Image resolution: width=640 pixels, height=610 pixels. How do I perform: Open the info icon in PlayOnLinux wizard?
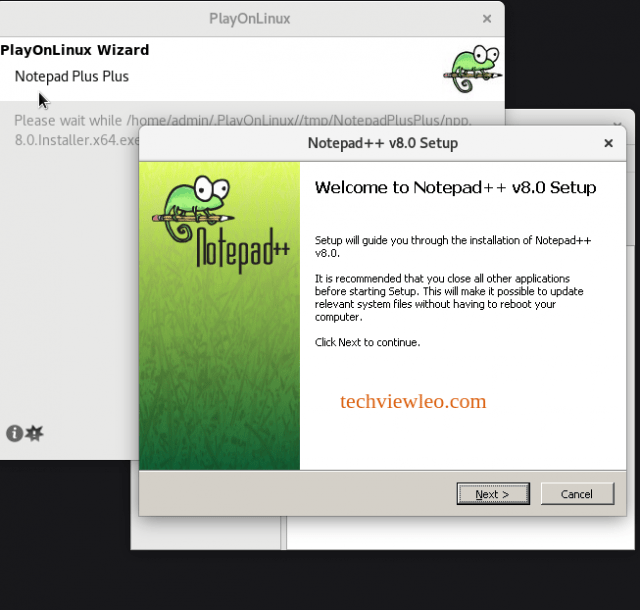click(x=14, y=433)
